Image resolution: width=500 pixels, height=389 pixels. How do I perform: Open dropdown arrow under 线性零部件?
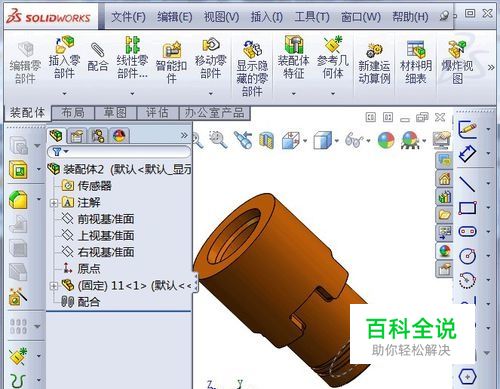point(132,94)
